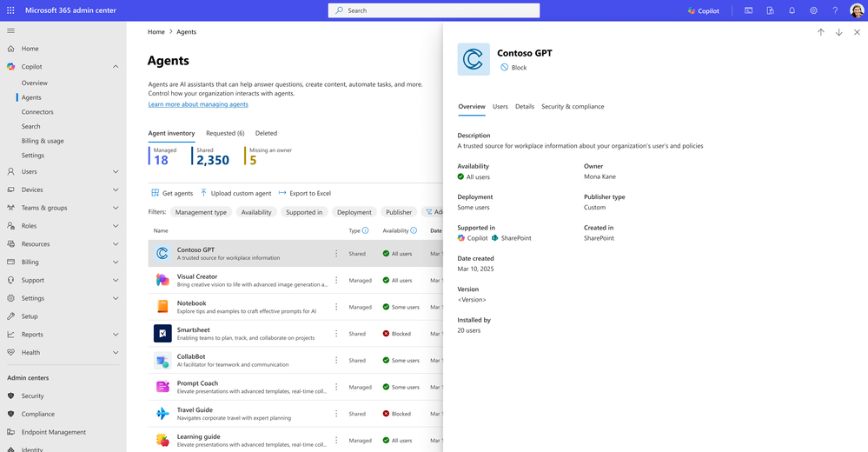Go to Home in sidebar

[x=30, y=49]
